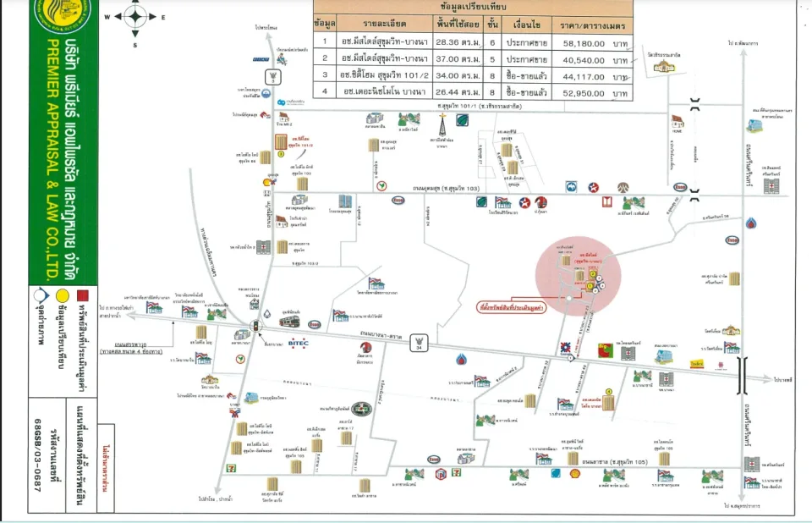Click the photo-point legend marker

point(41,295)
